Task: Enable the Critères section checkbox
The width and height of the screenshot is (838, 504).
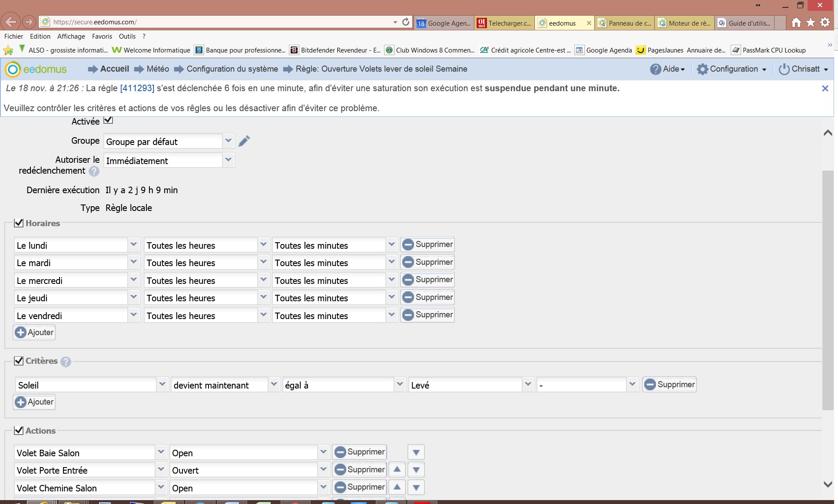Action: (19, 360)
